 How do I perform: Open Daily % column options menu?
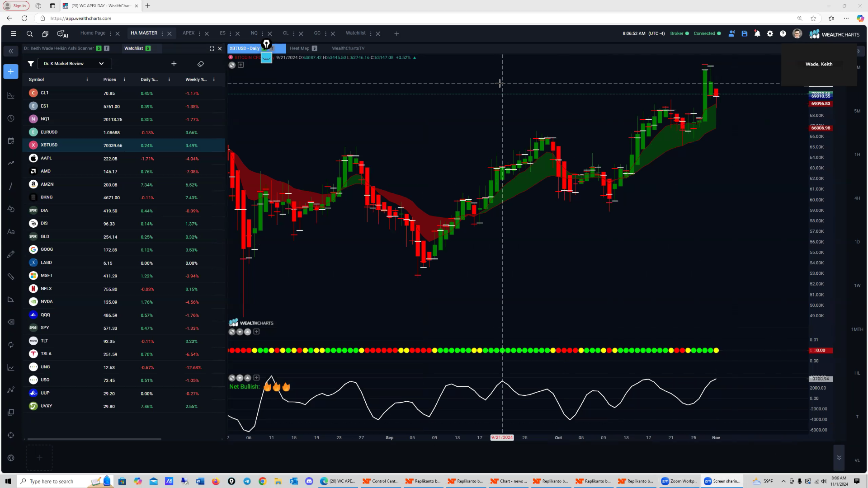point(169,80)
